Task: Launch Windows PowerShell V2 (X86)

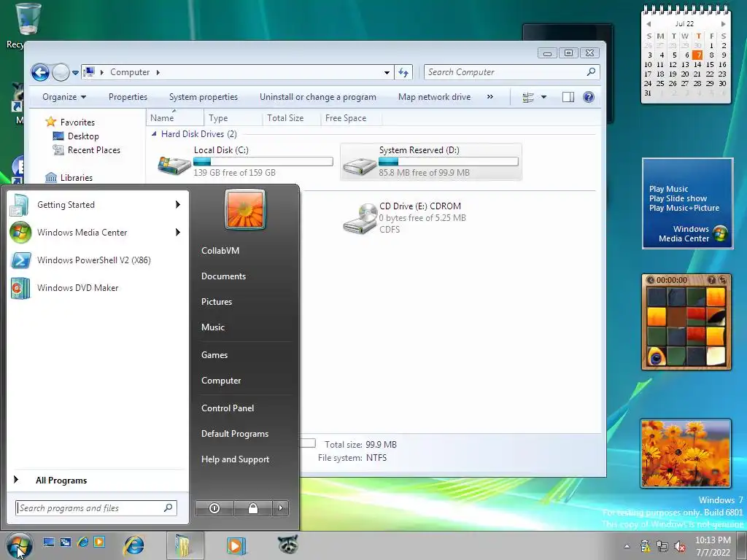Action: click(x=98, y=260)
